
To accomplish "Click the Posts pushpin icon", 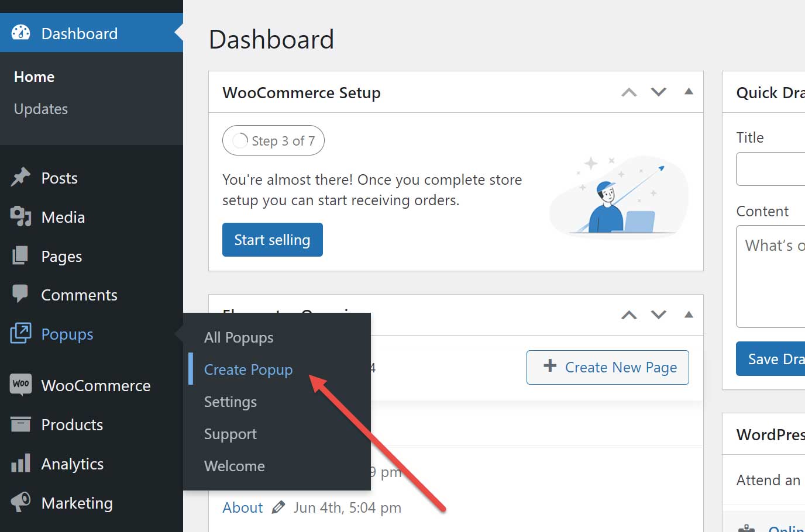I will coord(20,177).
